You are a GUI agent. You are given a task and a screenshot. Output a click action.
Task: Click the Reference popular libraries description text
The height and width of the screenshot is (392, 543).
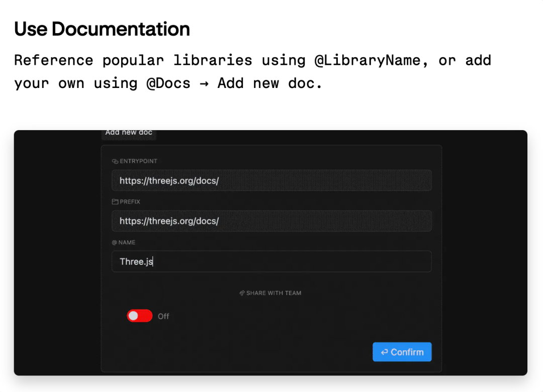(252, 72)
